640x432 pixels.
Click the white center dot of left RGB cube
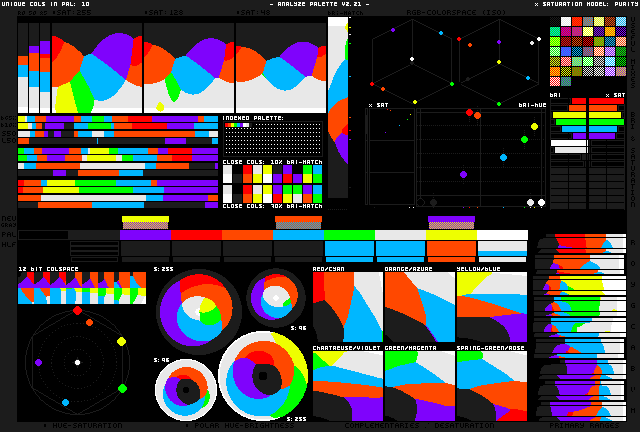(x=411, y=59)
